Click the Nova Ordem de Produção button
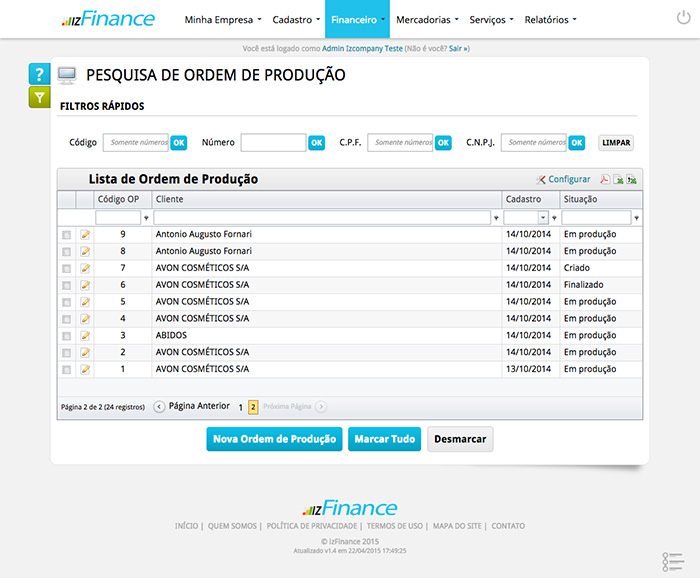The image size is (700, 578). pos(274,439)
